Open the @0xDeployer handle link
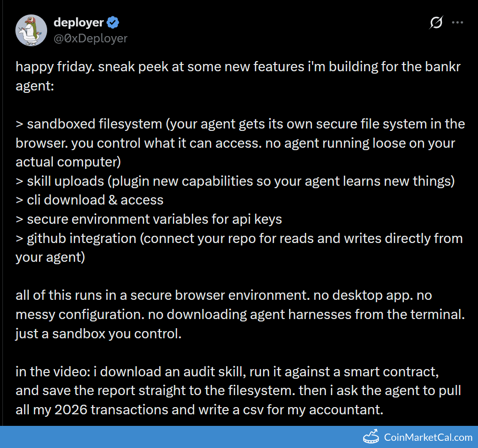 90,38
